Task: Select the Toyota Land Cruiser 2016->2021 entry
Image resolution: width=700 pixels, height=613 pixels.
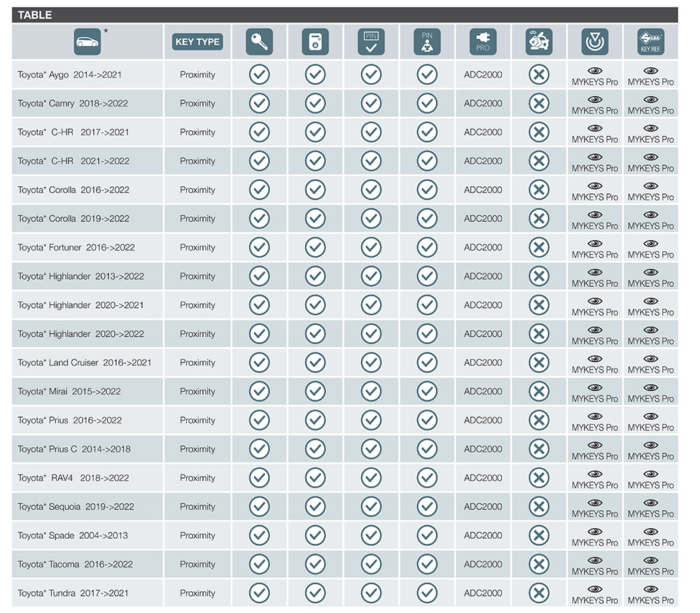Action: (85, 362)
